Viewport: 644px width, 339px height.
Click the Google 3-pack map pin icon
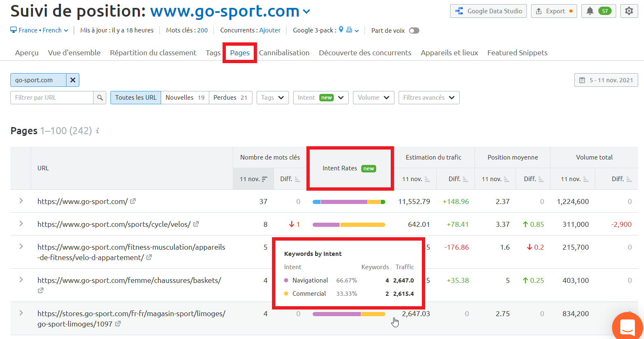tap(341, 29)
